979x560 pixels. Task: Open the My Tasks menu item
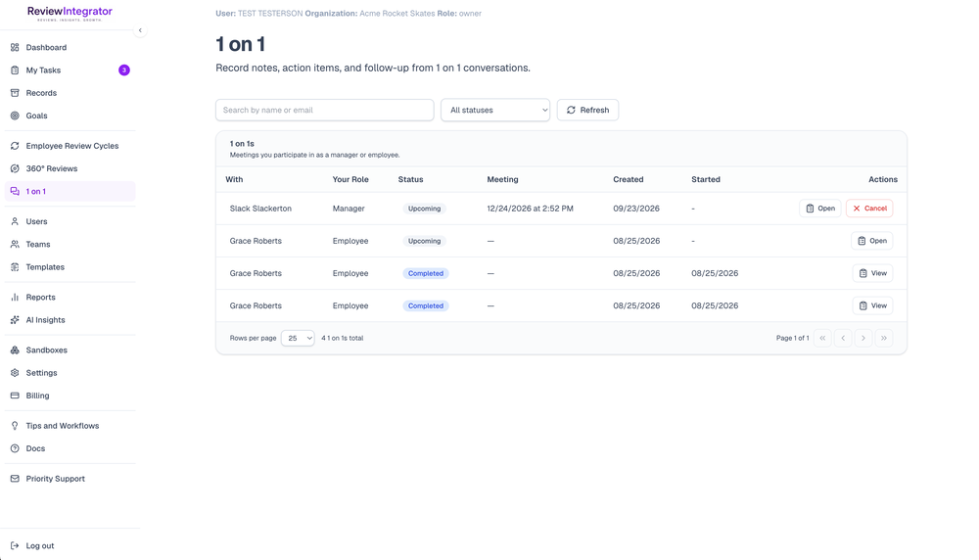[x=70, y=70]
